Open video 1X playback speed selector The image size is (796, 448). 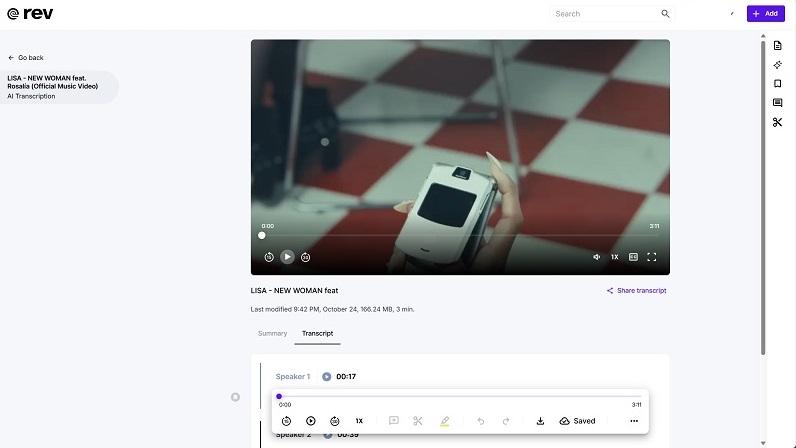point(615,257)
